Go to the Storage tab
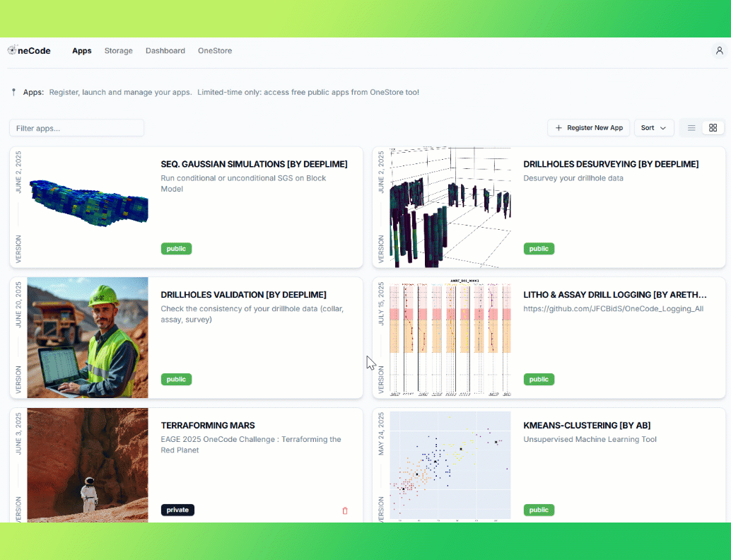The height and width of the screenshot is (560, 731). (118, 51)
